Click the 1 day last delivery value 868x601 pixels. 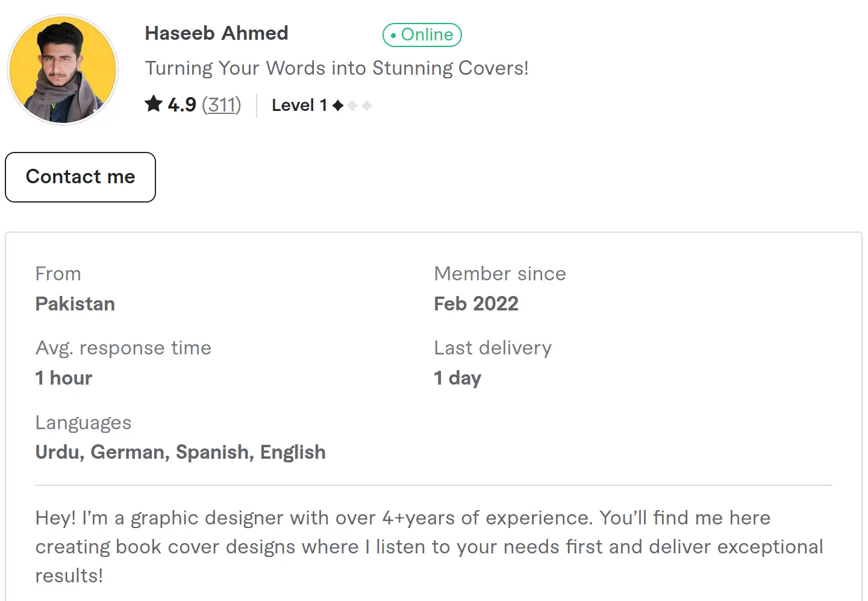pyautogui.click(x=457, y=378)
